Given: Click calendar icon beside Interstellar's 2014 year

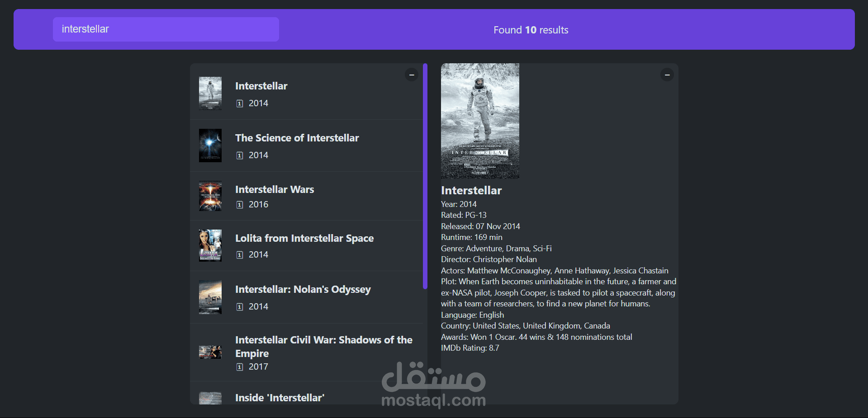Looking at the screenshot, I should [x=240, y=103].
